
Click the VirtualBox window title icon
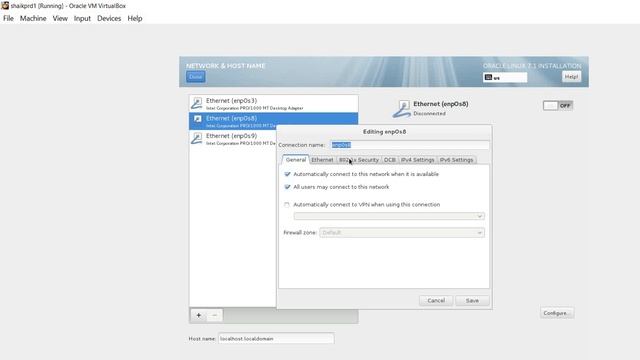pos(5,5)
